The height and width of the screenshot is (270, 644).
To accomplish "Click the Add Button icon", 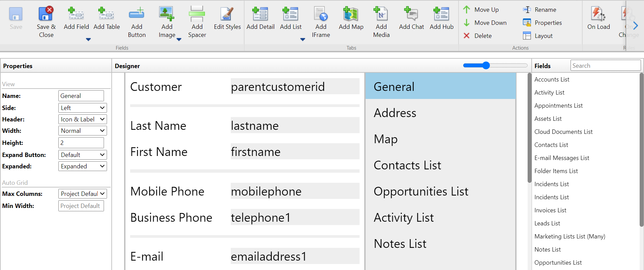I will click(137, 14).
